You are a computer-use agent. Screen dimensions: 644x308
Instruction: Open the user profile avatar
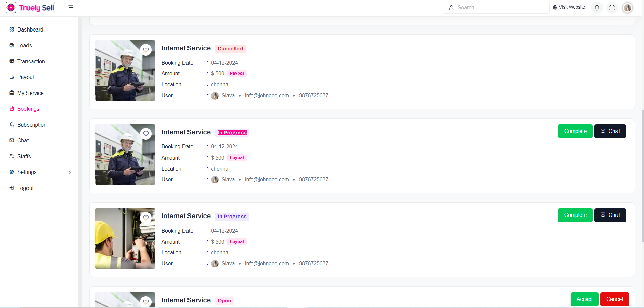627,8
